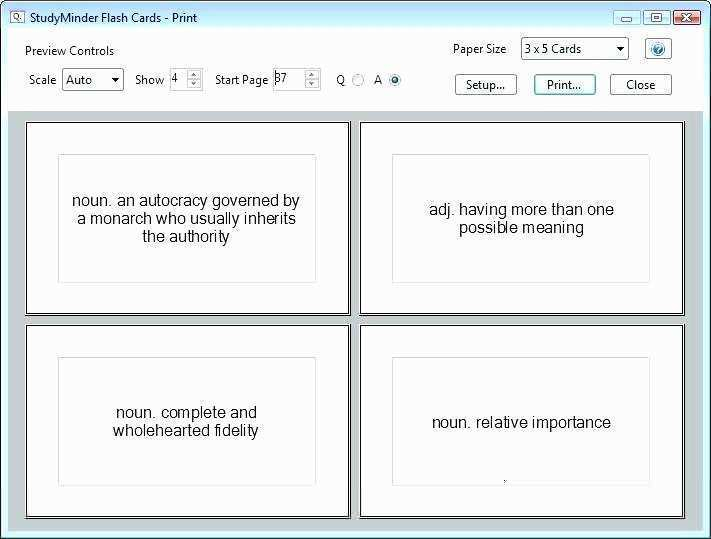Click into the Show number field
This screenshot has width=711, height=539.
tap(178, 80)
